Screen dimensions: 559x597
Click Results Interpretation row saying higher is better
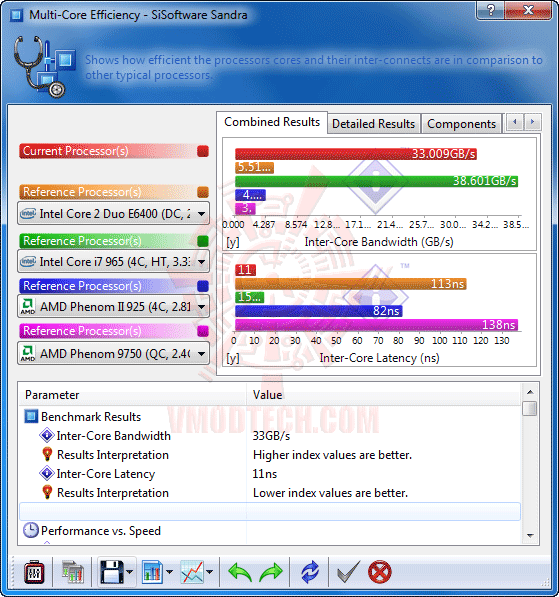pos(270,455)
